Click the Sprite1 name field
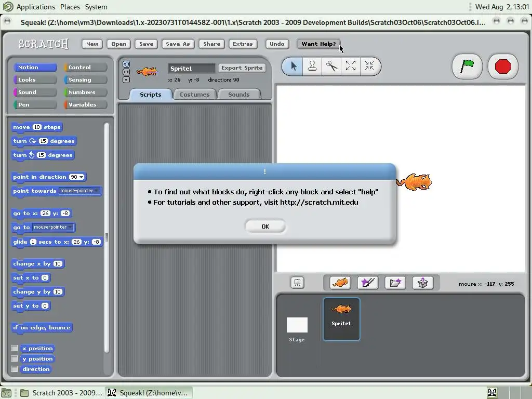Screen dimensions: 532x399 point(191,68)
